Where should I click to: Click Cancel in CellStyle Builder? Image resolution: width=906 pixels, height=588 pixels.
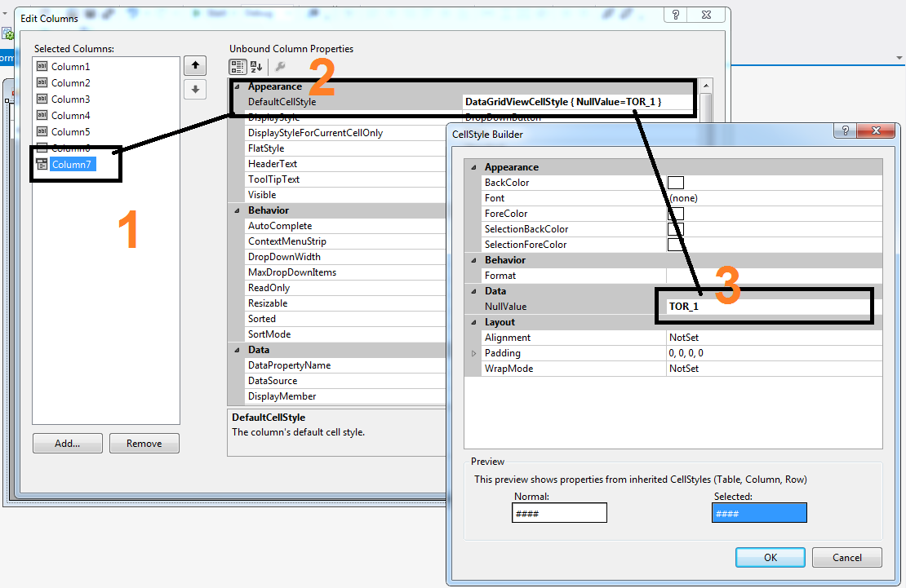click(x=847, y=557)
